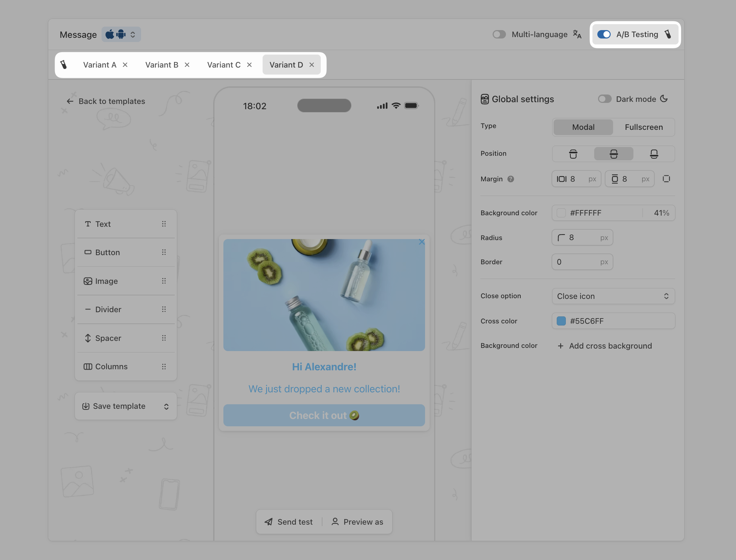This screenshot has height=560, width=736.
Task: Open the platform selector next to Message
Action: tap(121, 34)
